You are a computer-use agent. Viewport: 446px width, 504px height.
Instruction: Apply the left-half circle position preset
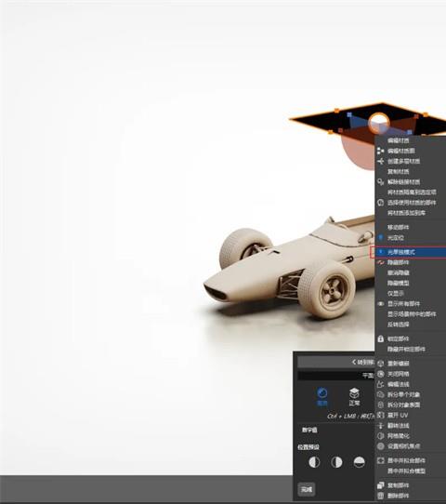pyautogui.click(x=314, y=462)
